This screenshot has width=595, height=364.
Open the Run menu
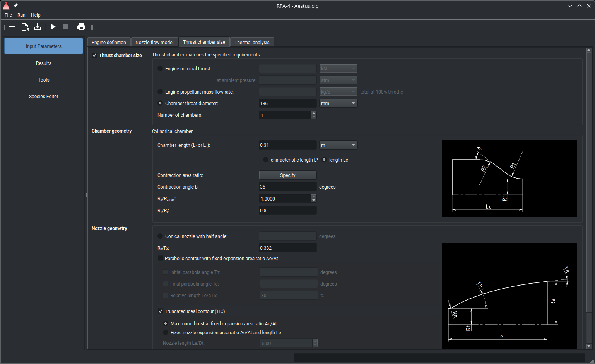click(x=21, y=15)
